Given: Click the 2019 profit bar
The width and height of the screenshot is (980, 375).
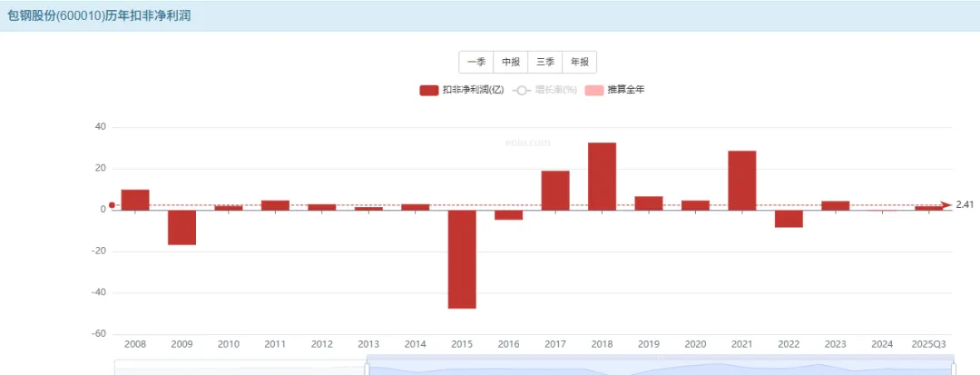Looking at the screenshot, I should pyautogui.click(x=649, y=203).
